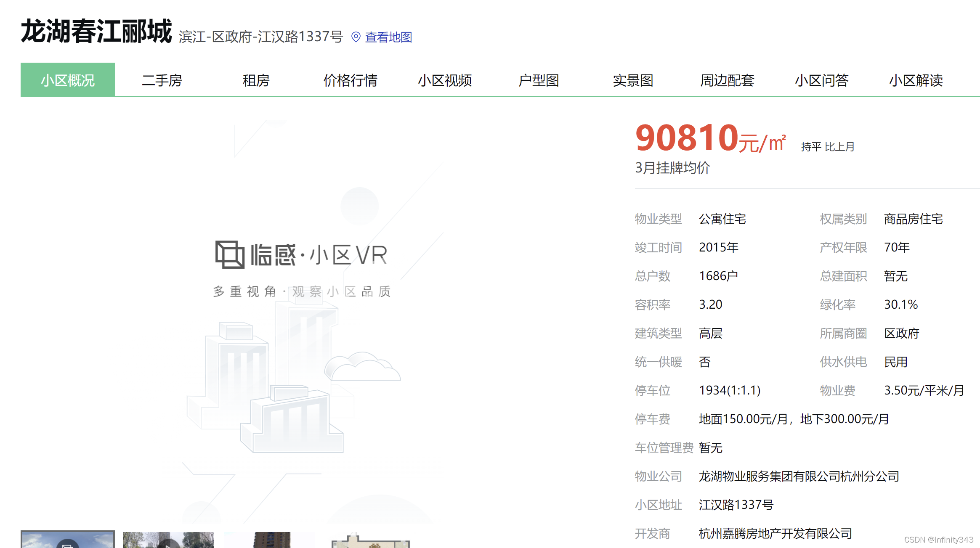Select the 小区解读 tab
Screen dimensions: 980x548
[x=916, y=80]
